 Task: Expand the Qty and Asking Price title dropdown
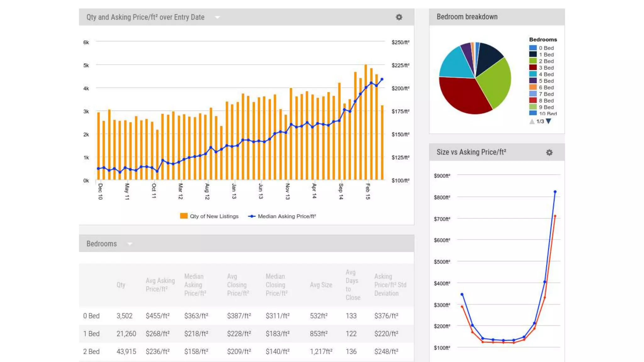[217, 17]
